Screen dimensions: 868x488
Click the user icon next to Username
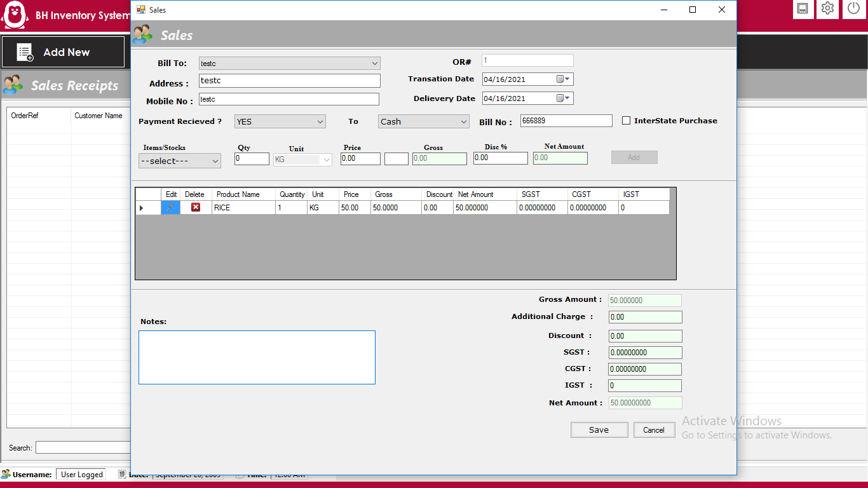tap(7, 474)
